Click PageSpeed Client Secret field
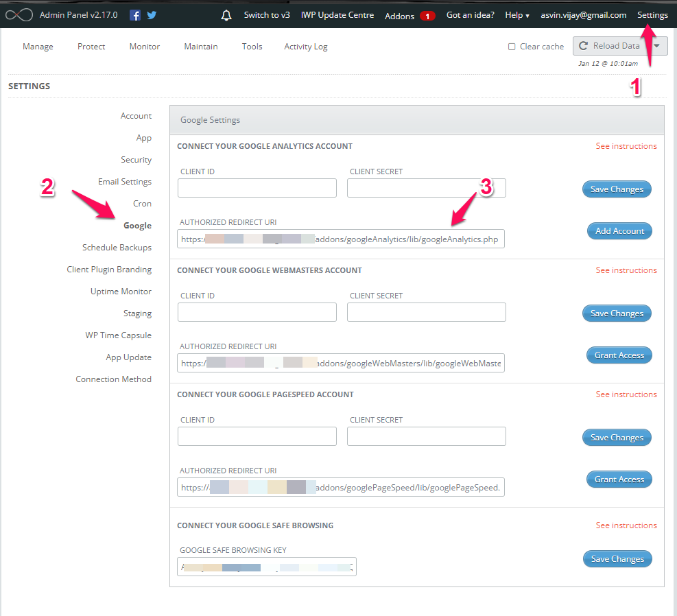677x616 pixels. pos(426,436)
